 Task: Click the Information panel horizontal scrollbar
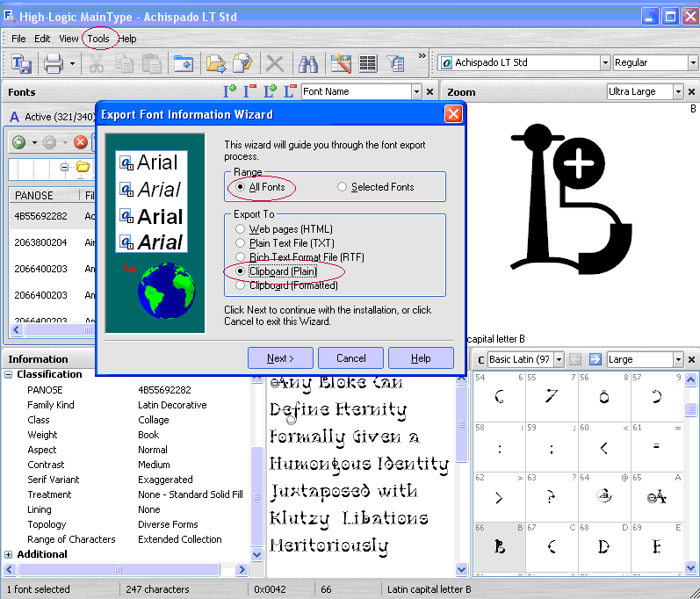pyautogui.click(x=119, y=569)
